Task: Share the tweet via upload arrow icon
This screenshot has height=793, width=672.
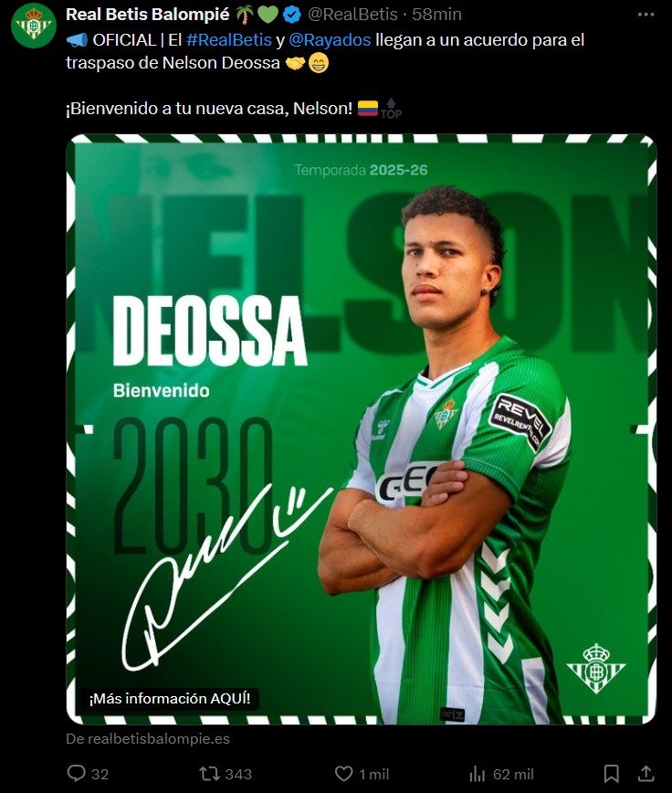Action: tap(646, 773)
